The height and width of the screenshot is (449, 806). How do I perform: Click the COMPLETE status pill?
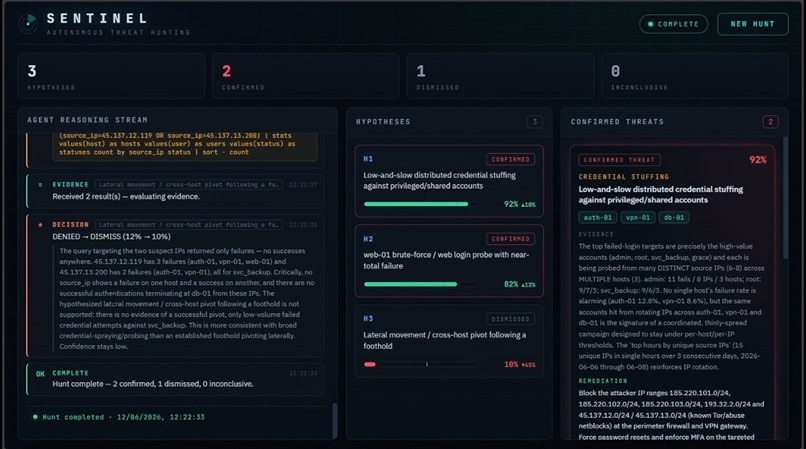pos(673,24)
